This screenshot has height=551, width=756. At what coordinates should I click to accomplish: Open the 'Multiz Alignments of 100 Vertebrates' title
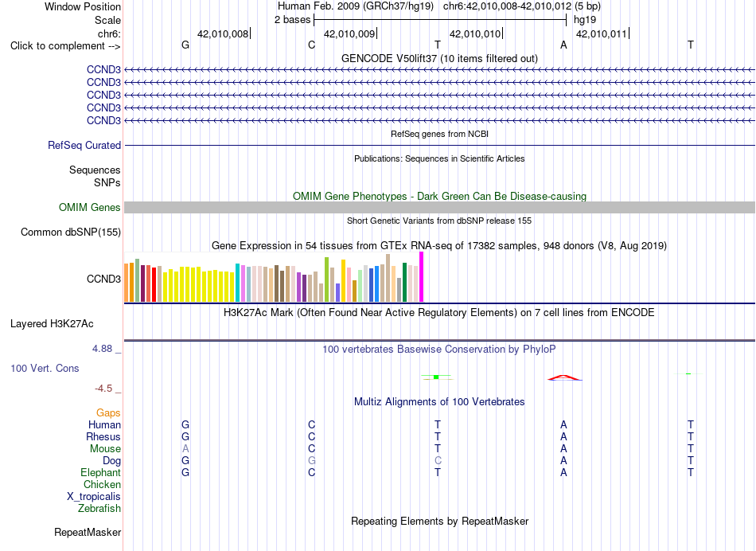(x=439, y=402)
